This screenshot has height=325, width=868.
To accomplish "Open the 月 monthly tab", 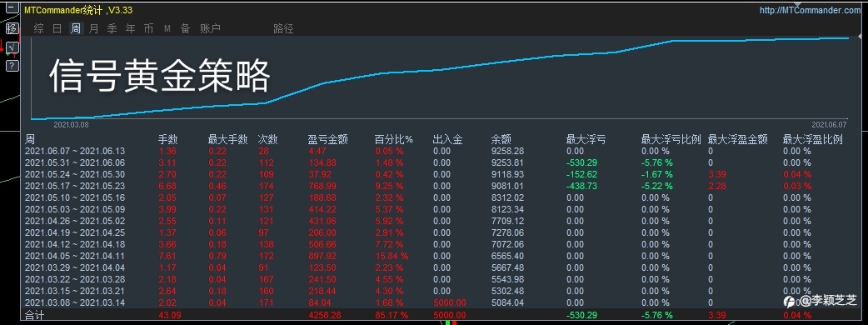I will coord(93,29).
